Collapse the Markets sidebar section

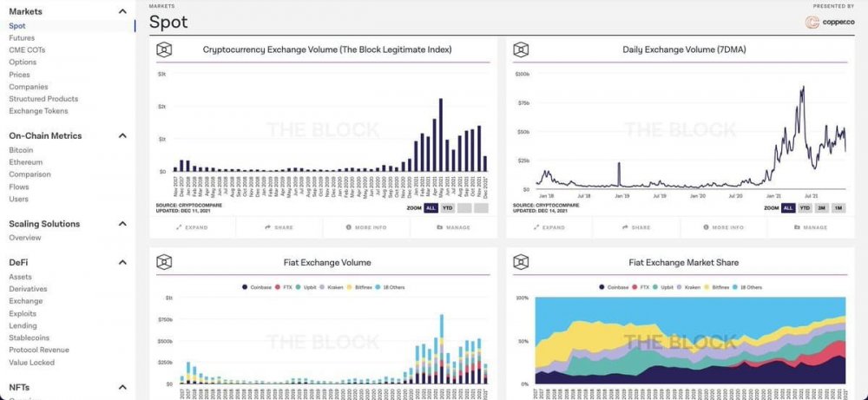(122, 11)
